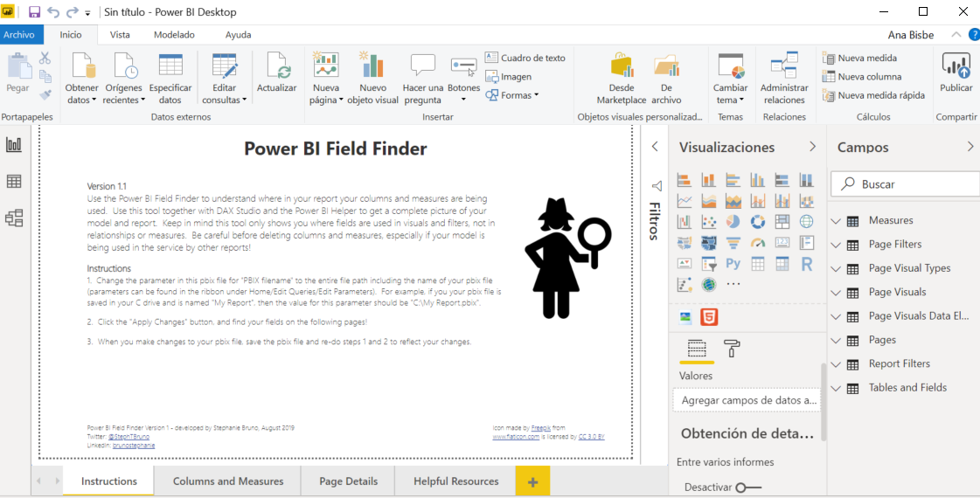980x498 pixels.
Task: Select the pie chart visual icon
Action: pyautogui.click(x=733, y=221)
